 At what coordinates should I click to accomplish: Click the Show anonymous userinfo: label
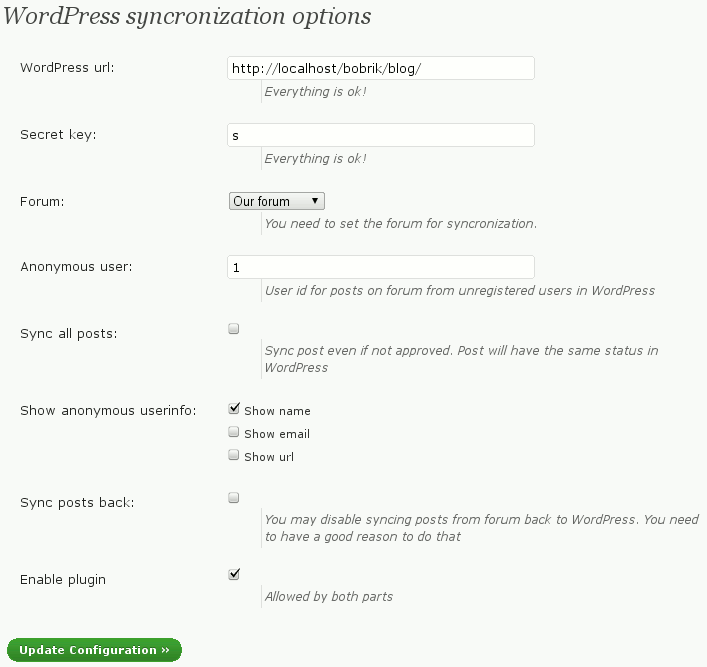click(108, 410)
